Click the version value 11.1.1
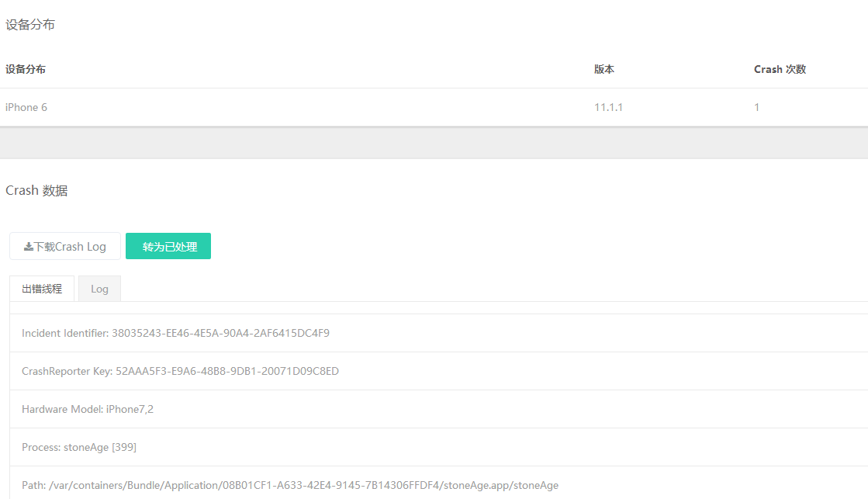The image size is (868, 499). tap(608, 107)
